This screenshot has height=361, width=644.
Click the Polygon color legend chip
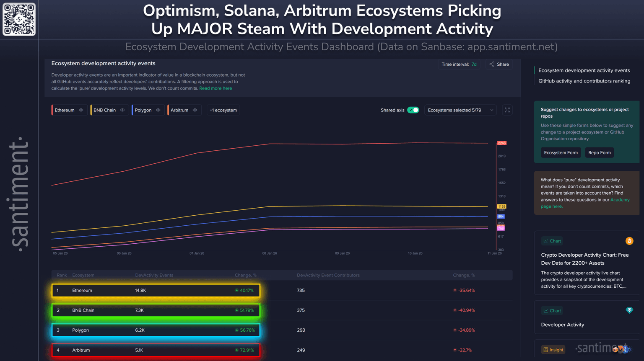click(143, 110)
